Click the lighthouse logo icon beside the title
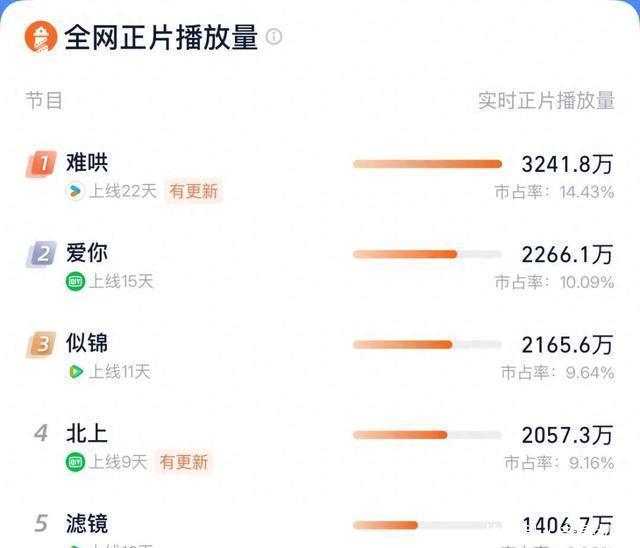This screenshot has width=640, height=548. click(x=40, y=38)
